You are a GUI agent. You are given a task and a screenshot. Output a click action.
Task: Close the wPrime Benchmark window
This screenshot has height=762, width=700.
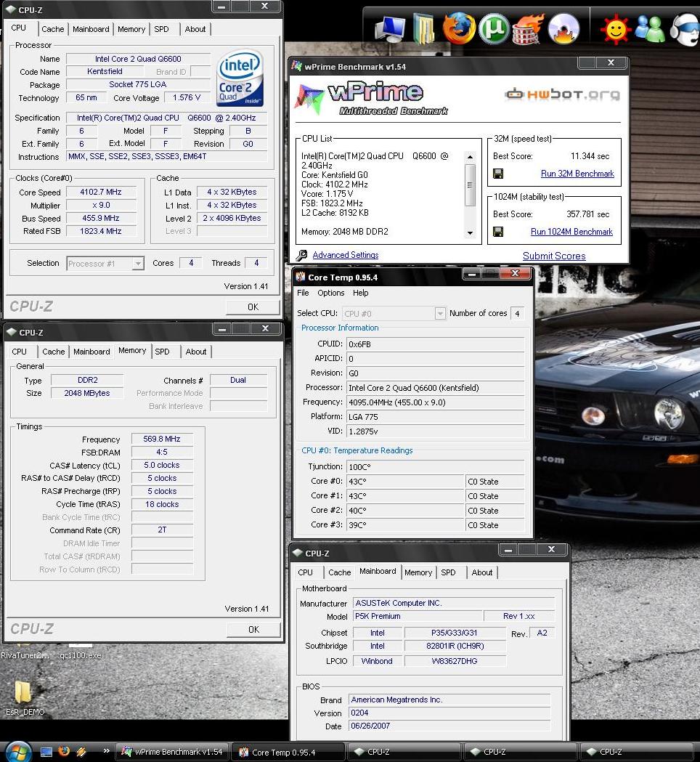tap(611, 62)
